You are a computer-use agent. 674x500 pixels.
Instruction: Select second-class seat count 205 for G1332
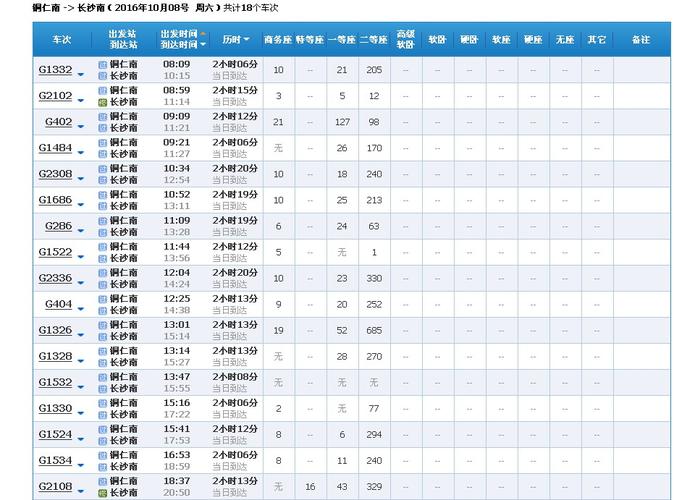374,70
